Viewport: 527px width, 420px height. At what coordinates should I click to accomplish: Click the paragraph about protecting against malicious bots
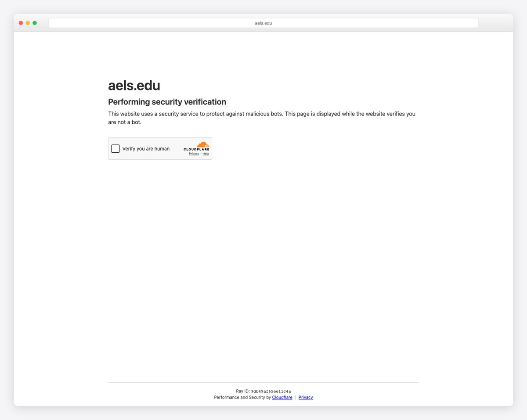(262, 118)
